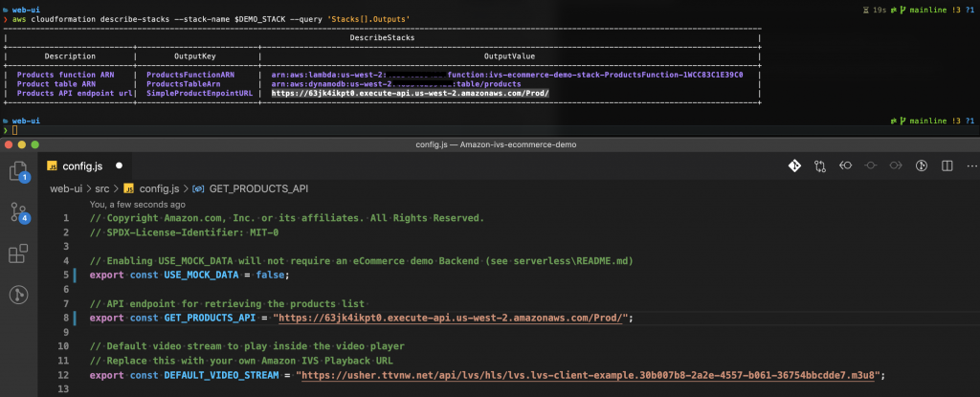The height and width of the screenshot is (397, 980).
Task: Click line number 12 in the gutter
Action: point(63,375)
